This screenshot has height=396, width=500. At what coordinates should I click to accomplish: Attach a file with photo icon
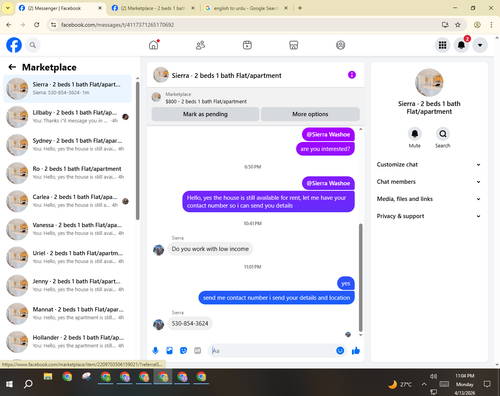tap(169, 351)
